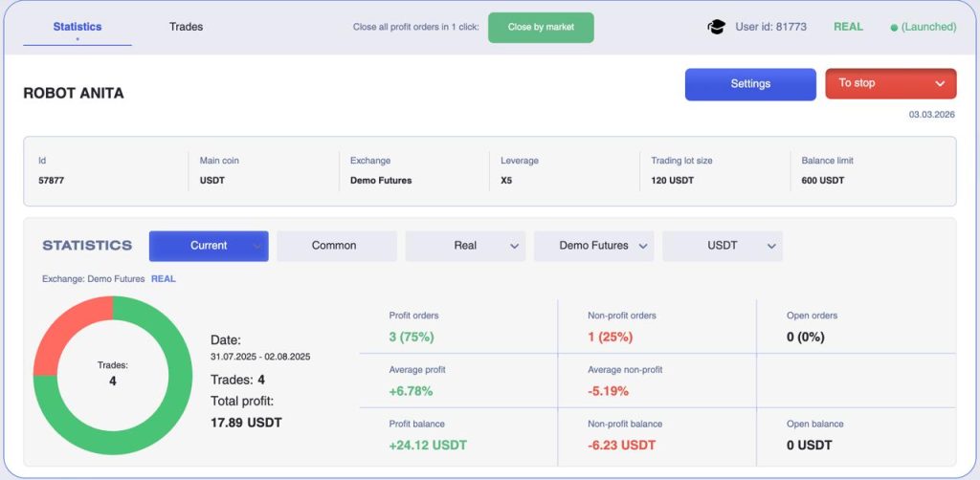This screenshot has width=980, height=480.
Task: Click the REAL mode indicator in header
Action: click(x=848, y=27)
